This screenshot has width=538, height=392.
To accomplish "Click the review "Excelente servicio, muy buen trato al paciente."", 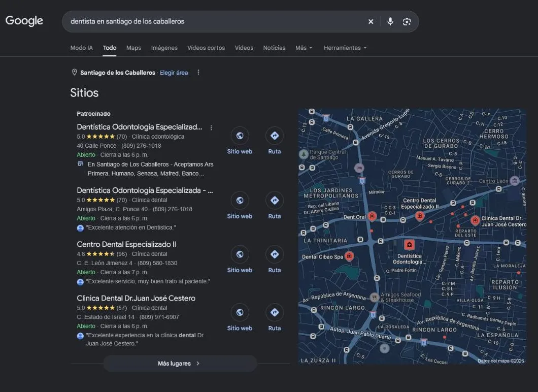I will [x=148, y=281].
